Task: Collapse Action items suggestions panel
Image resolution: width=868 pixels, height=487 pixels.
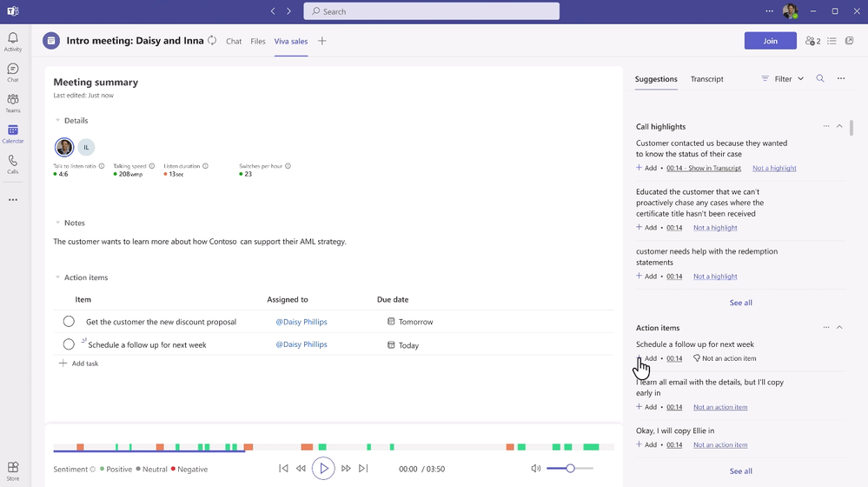Action: click(839, 328)
